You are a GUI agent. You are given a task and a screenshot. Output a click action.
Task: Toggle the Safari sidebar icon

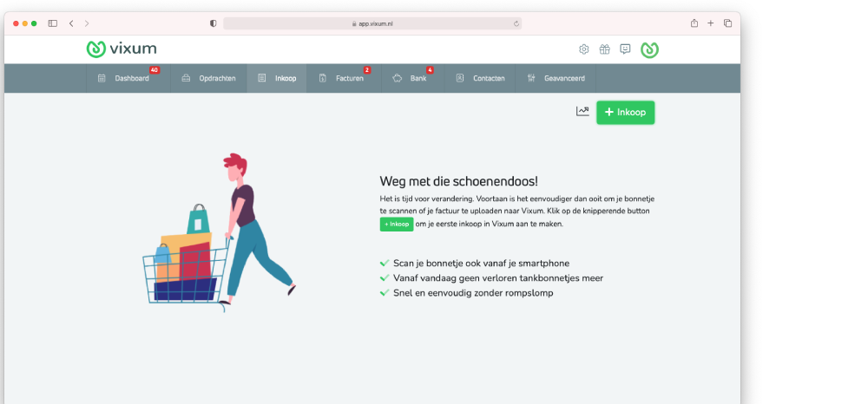pos(53,23)
